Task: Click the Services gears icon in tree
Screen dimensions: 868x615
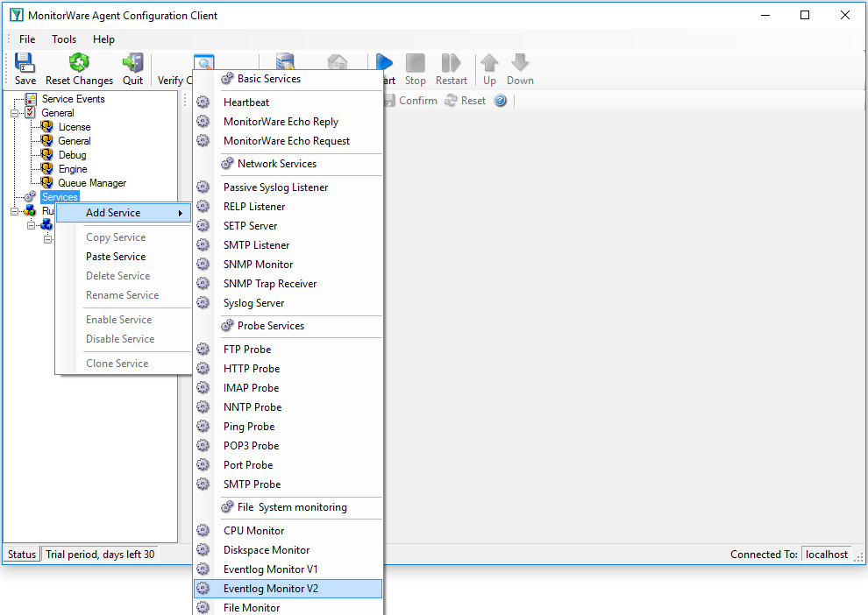Action: tap(30, 196)
